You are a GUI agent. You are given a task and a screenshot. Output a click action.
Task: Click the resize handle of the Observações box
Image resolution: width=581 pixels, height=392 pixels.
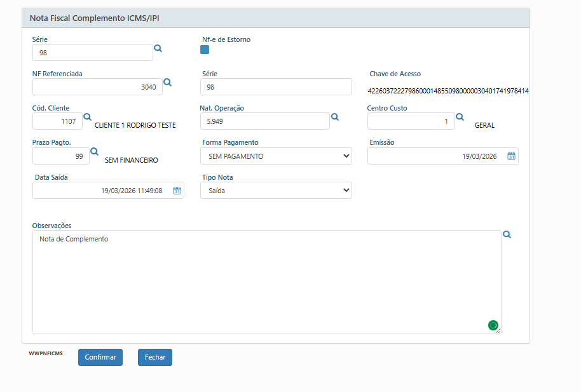pos(498,330)
